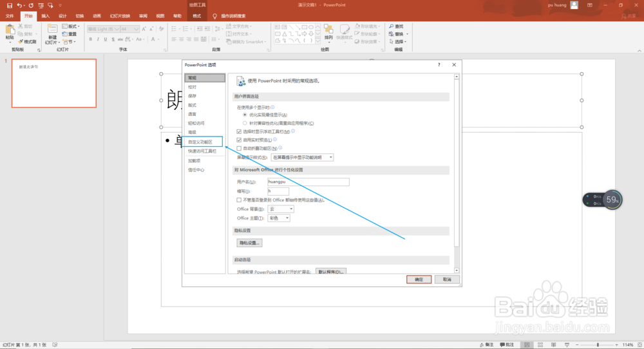The width and height of the screenshot is (644, 349).
Task: Open the Office Background dropdown
Action: click(281, 209)
